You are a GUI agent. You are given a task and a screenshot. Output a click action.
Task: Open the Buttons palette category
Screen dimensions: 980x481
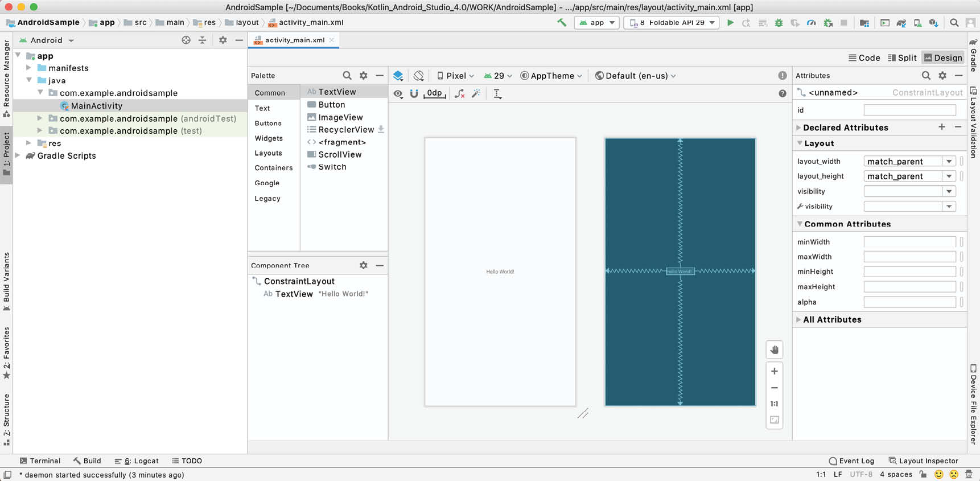tap(268, 123)
